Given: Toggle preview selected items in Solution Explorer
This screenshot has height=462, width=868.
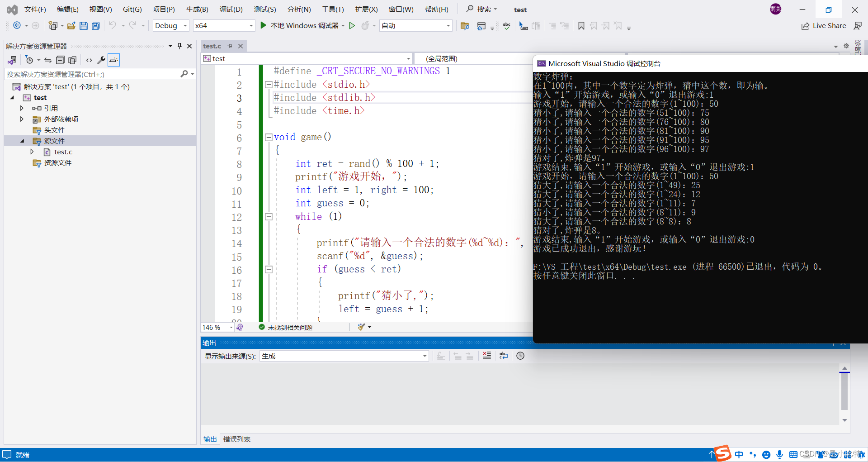Looking at the screenshot, I should tap(113, 60).
